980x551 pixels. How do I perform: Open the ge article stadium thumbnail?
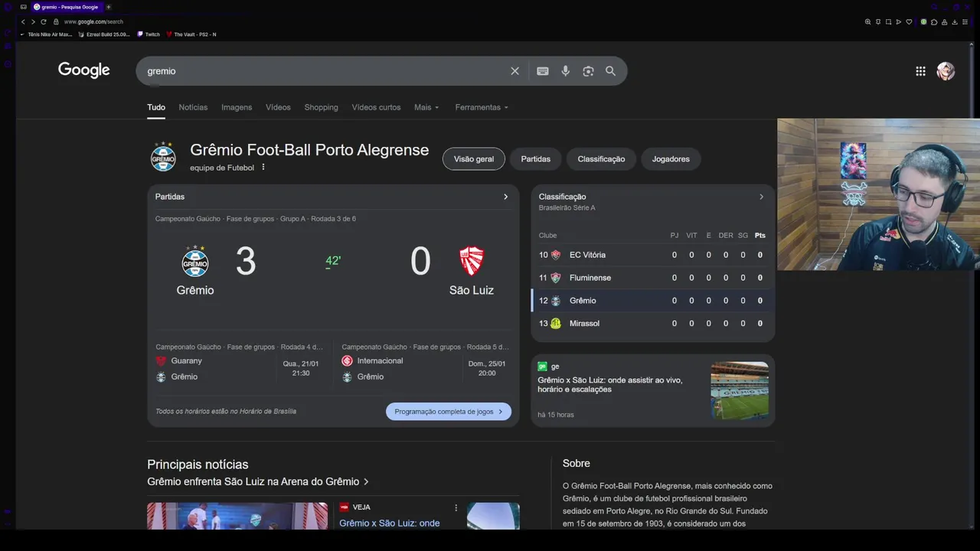740,390
